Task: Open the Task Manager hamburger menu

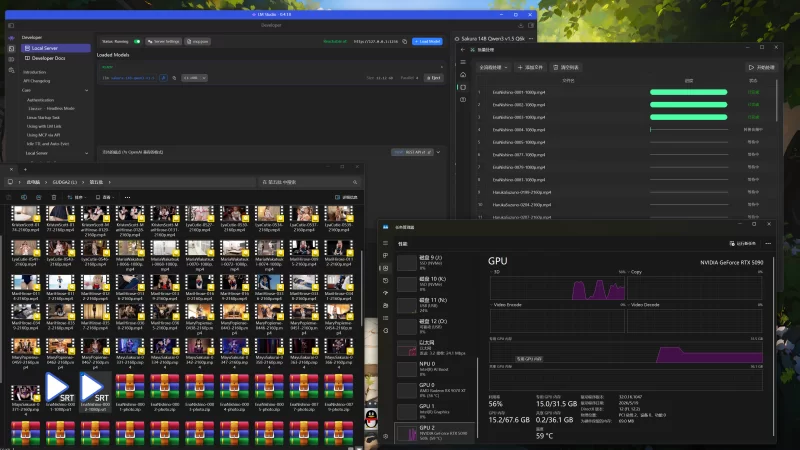Action: click(x=385, y=243)
